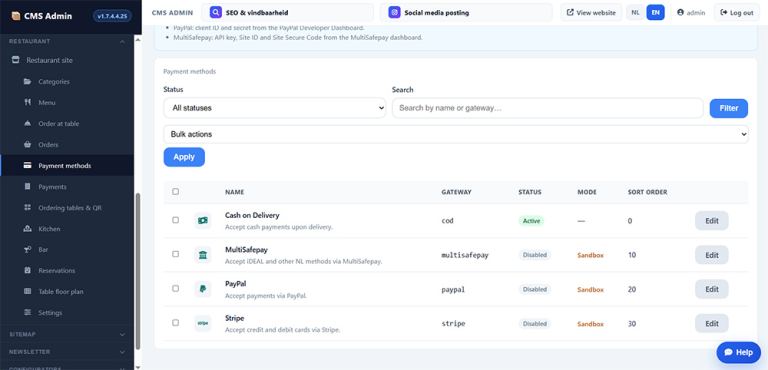Click the admin user avatar icon
Screen dimensions: 768x370
pos(680,13)
